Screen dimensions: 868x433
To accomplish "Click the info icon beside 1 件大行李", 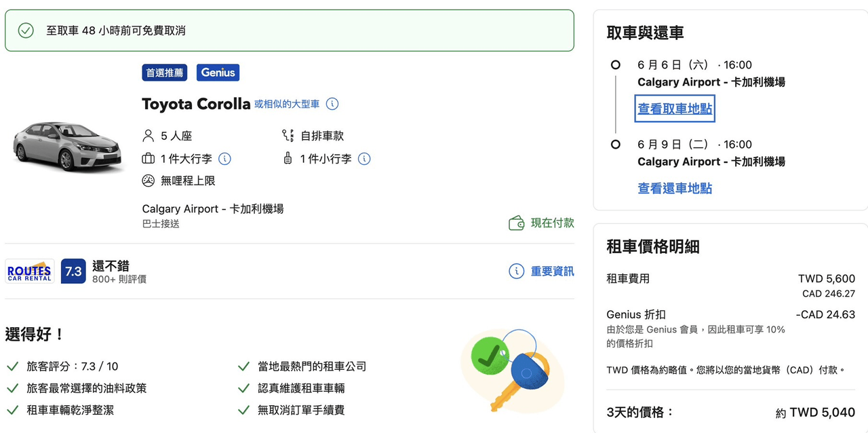I will click(x=224, y=159).
